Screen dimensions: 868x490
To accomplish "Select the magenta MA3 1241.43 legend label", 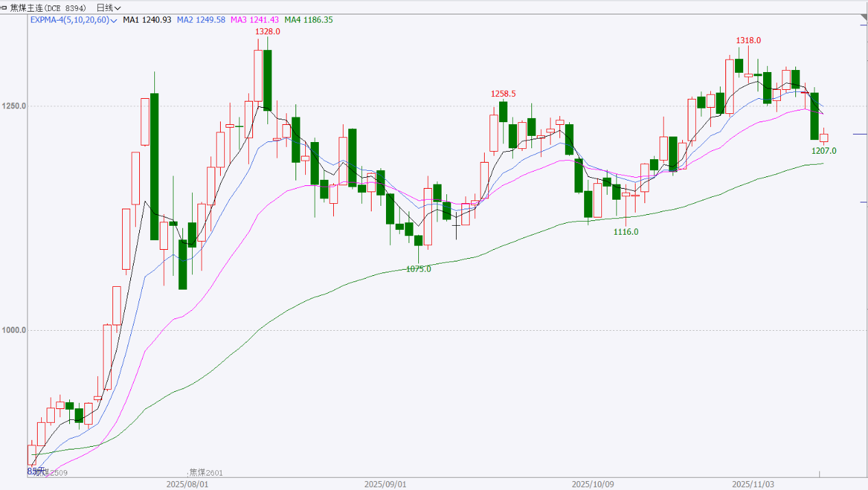I will [254, 20].
